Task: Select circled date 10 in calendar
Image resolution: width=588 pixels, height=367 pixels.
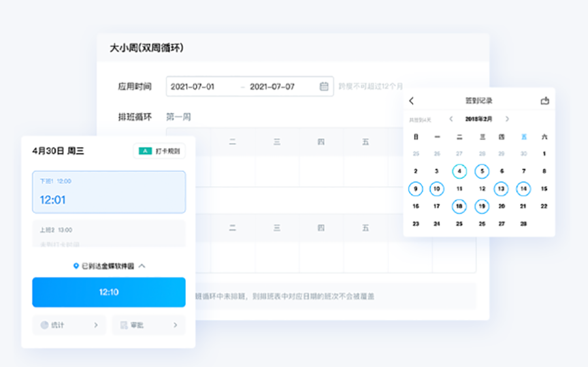Action: coord(436,189)
